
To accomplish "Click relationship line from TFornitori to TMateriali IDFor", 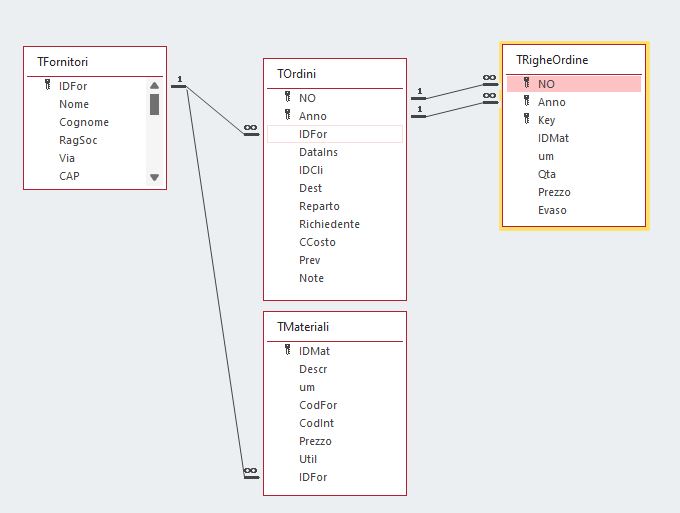I will click(x=216, y=282).
